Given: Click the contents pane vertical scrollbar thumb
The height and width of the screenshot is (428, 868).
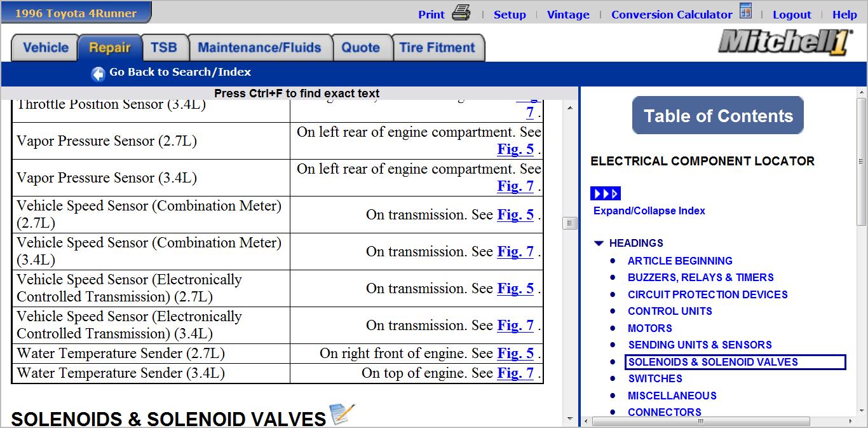Looking at the screenshot, I should [x=861, y=162].
